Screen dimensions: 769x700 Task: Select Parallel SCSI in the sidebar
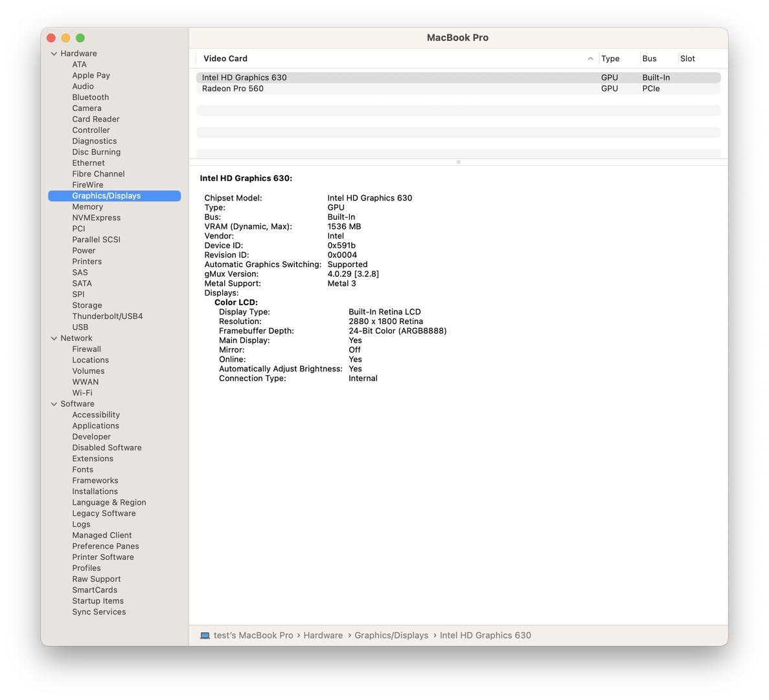click(x=96, y=240)
